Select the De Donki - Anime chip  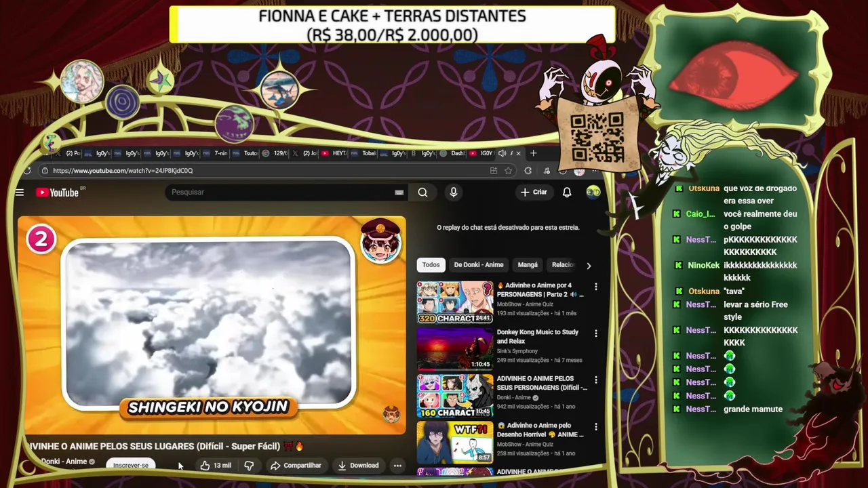point(479,265)
